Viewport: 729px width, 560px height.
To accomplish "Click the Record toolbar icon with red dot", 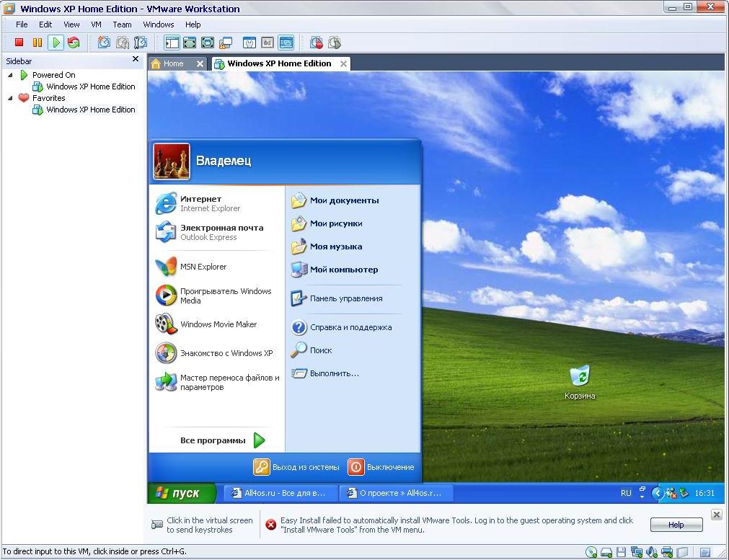I will (317, 43).
